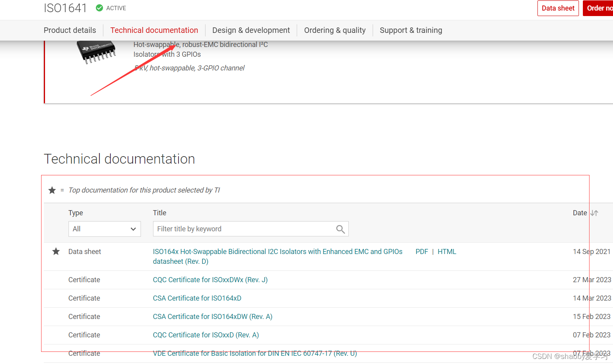
Task: Open CSA Certificate for ISO164xDW (Rev. A)
Action: pos(213,317)
